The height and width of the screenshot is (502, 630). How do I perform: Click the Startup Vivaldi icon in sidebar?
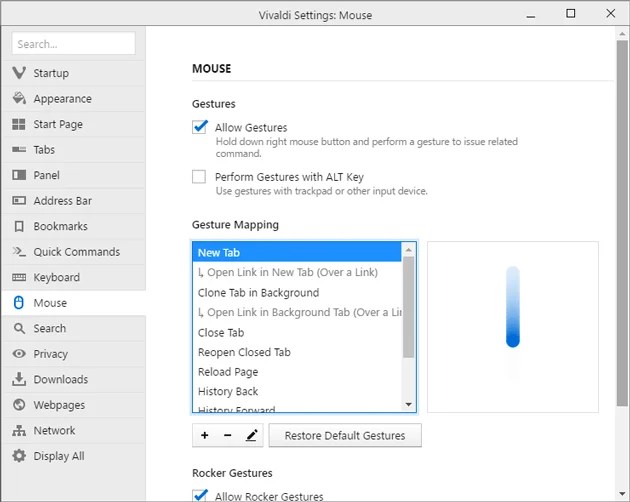19,73
